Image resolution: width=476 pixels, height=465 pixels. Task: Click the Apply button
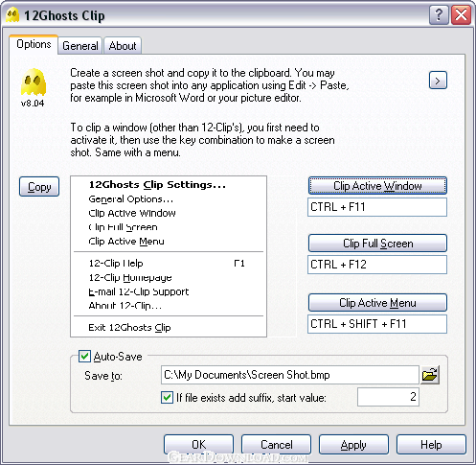pos(353,444)
